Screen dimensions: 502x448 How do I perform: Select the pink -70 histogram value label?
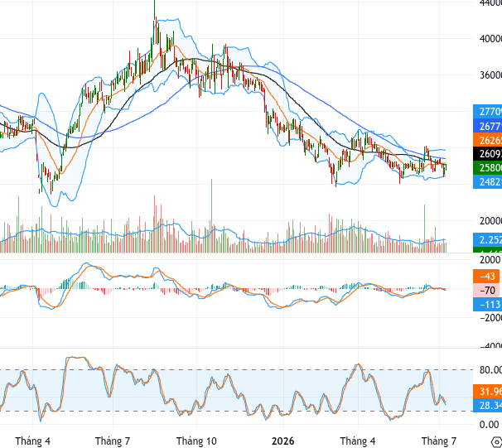(x=486, y=290)
